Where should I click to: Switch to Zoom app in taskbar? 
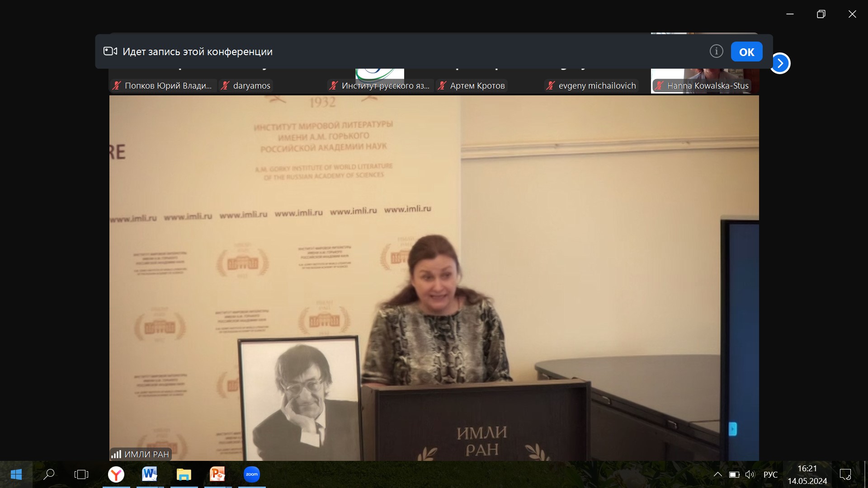252,474
